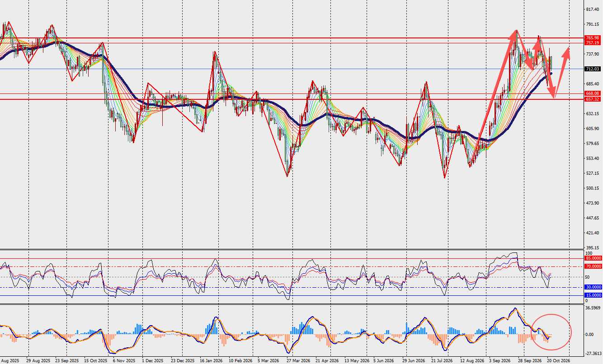Select the red 757.19 level label
Screen dimensions: 603x364
click(593, 43)
